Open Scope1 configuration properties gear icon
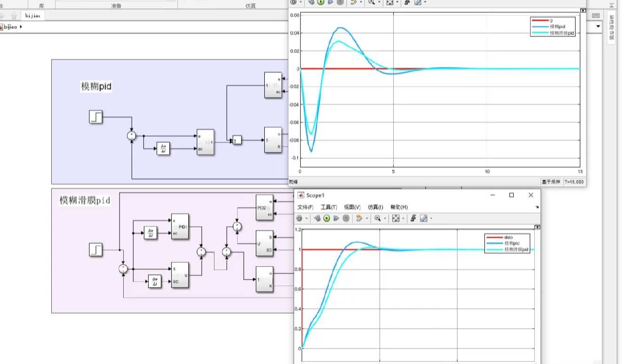 [299, 218]
